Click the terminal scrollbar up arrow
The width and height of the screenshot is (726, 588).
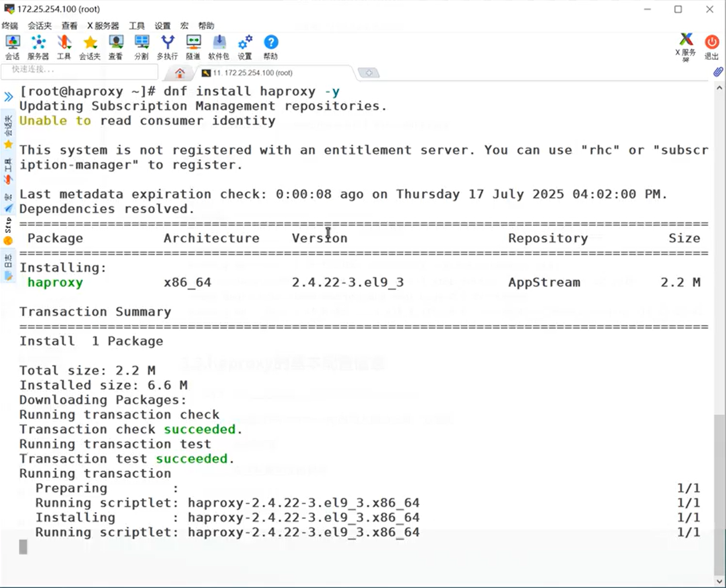click(x=719, y=88)
